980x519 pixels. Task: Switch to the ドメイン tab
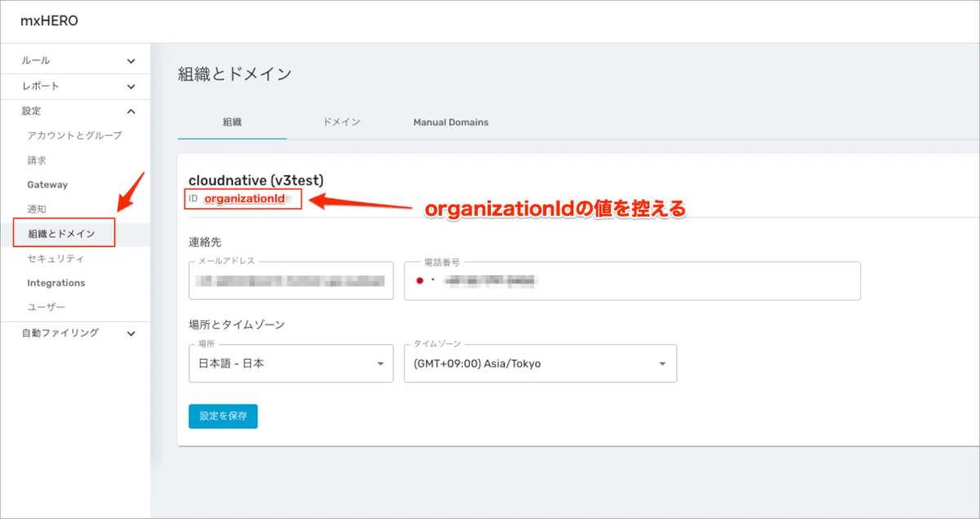click(x=341, y=122)
